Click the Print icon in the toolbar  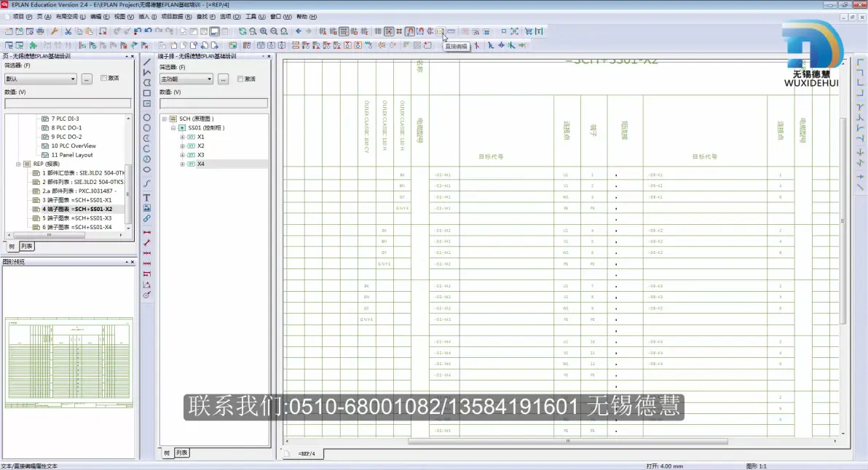click(x=40, y=31)
